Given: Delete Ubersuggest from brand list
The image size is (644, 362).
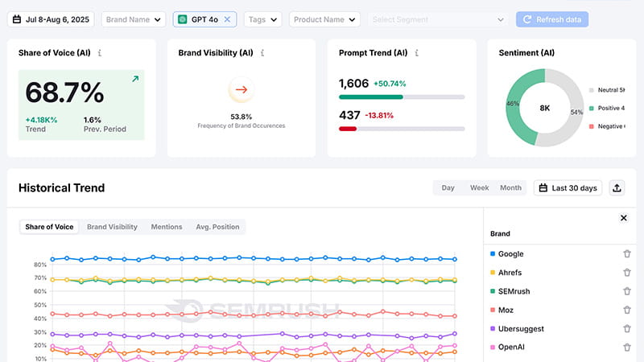Looking at the screenshot, I should point(627,329).
